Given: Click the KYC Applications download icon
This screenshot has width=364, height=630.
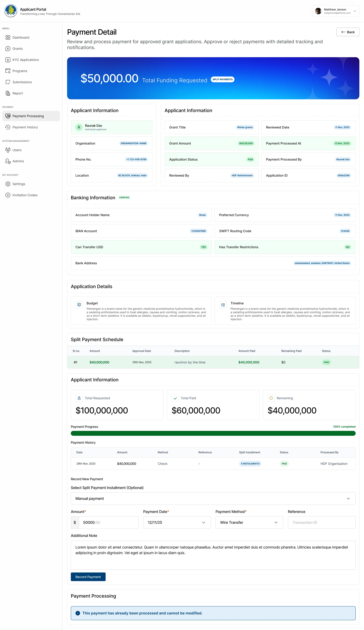Looking at the screenshot, I should click(8, 60).
